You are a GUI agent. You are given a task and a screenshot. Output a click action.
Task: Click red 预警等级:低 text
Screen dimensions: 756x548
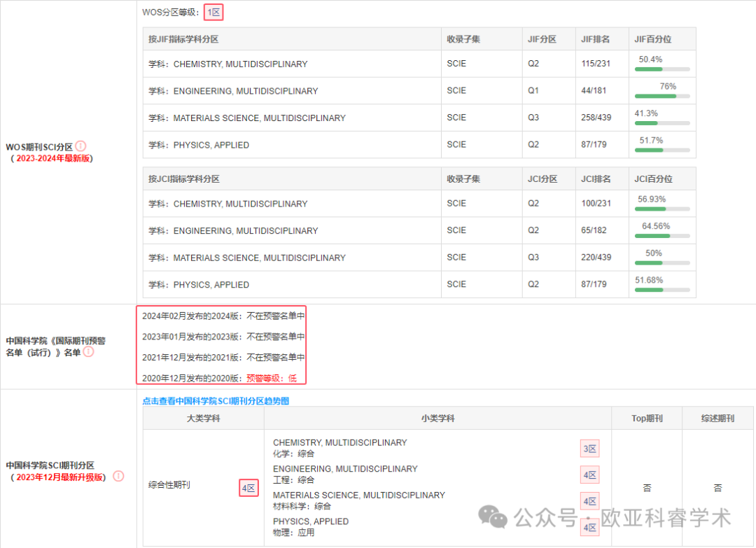(x=272, y=379)
